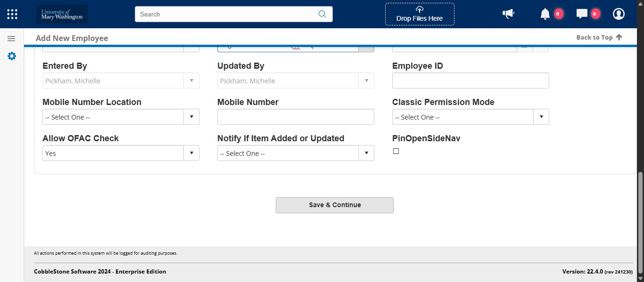
Task: Click 'CobbleStone Software 2024 - Enterprise Edition' text
Action: coord(100,272)
